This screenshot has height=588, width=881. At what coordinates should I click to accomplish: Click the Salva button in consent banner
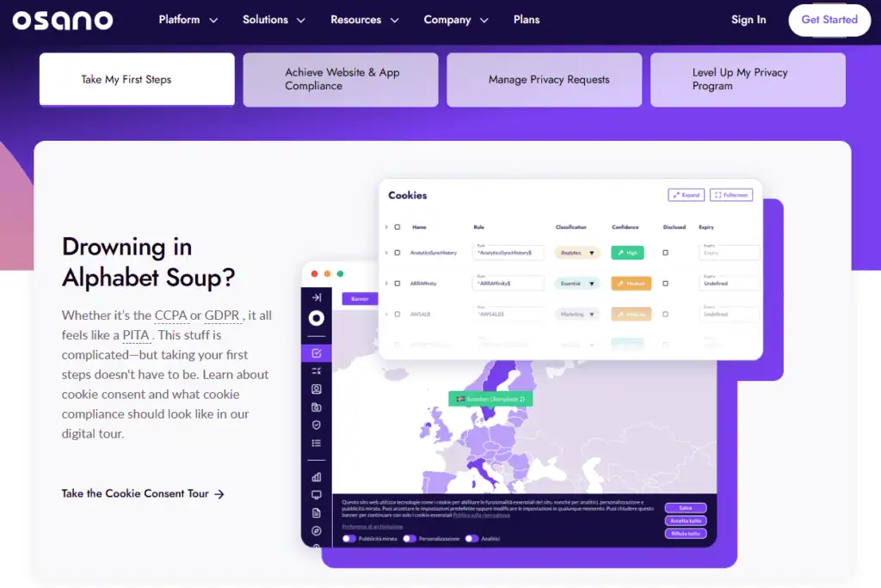686,508
